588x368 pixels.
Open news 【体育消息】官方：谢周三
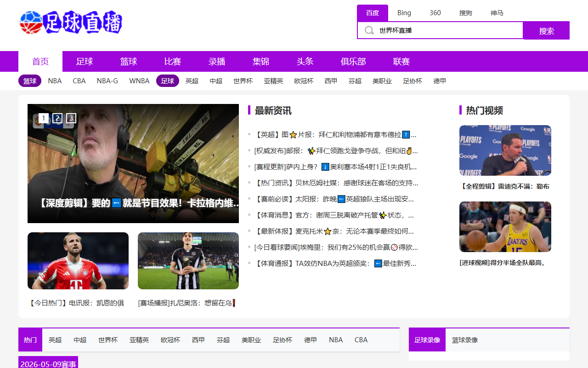[x=334, y=215]
